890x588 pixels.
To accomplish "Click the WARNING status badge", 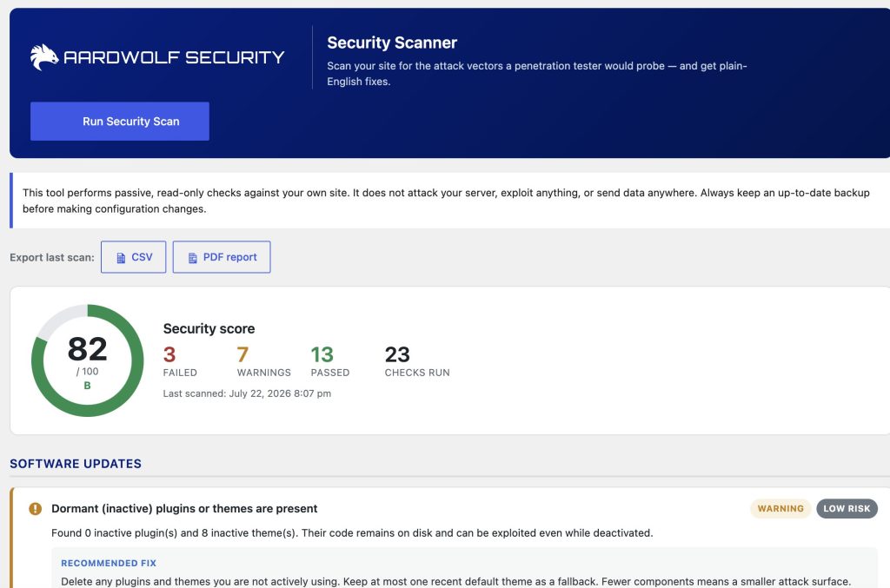I will click(780, 509).
